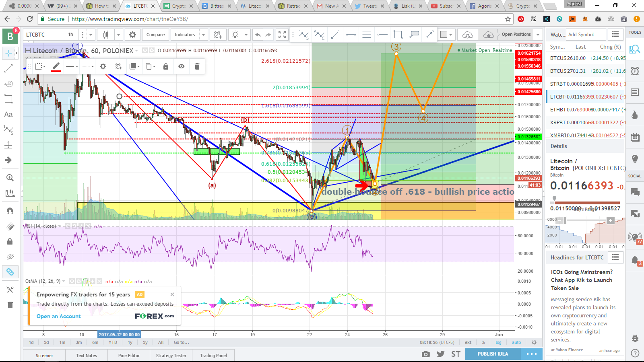Select the Elliott impulse wave tool
The width and height of the screenshot is (644, 362).
point(304,35)
